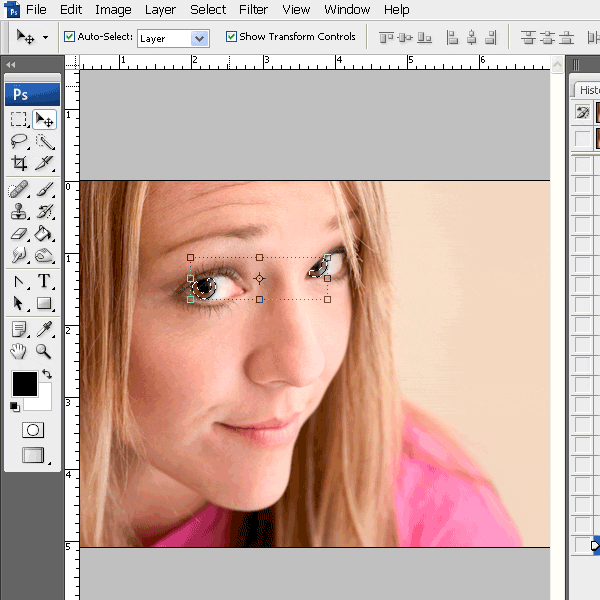Viewport: 600px width, 600px height.
Task: Align left edges button
Action: [452, 38]
